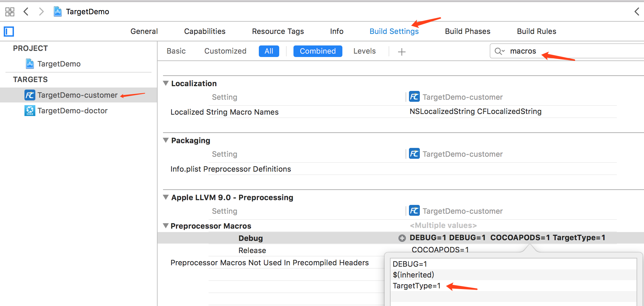Select the Debug configuration row
Screen dimensions: 644x306
(251, 238)
